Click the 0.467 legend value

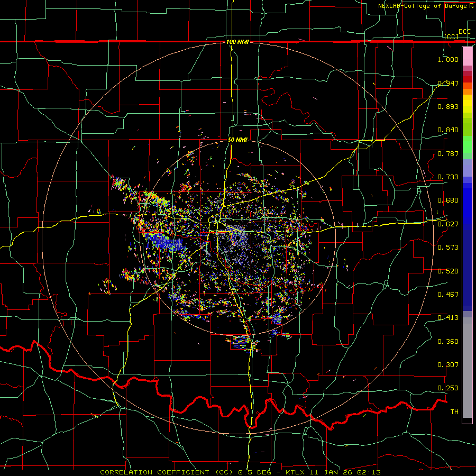pos(448,295)
